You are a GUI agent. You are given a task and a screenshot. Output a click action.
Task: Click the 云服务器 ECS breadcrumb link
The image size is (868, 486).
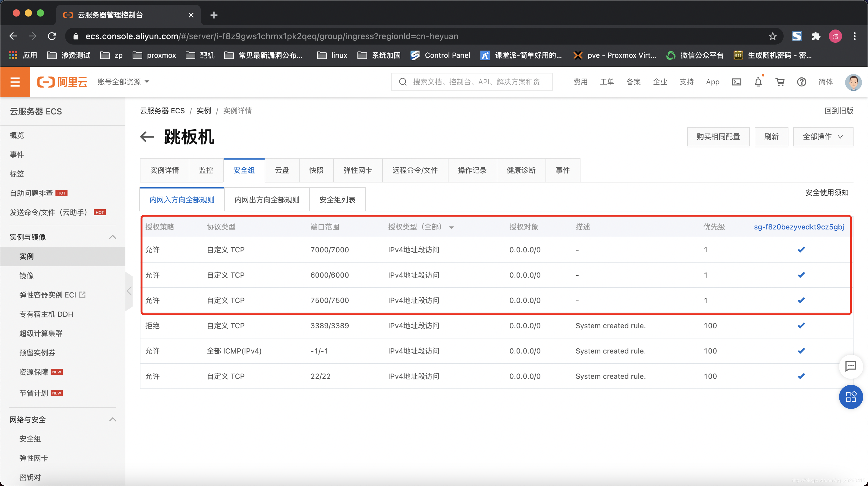pos(162,111)
